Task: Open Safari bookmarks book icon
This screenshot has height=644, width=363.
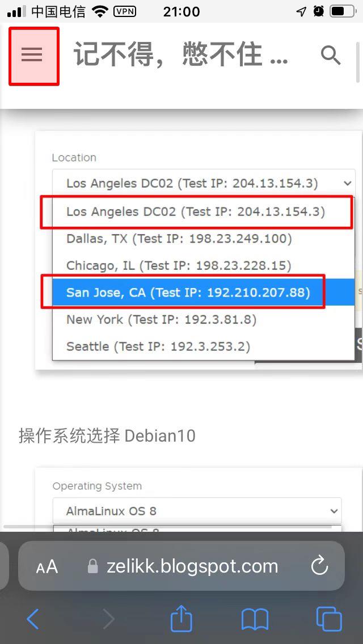Action: coord(255,620)
